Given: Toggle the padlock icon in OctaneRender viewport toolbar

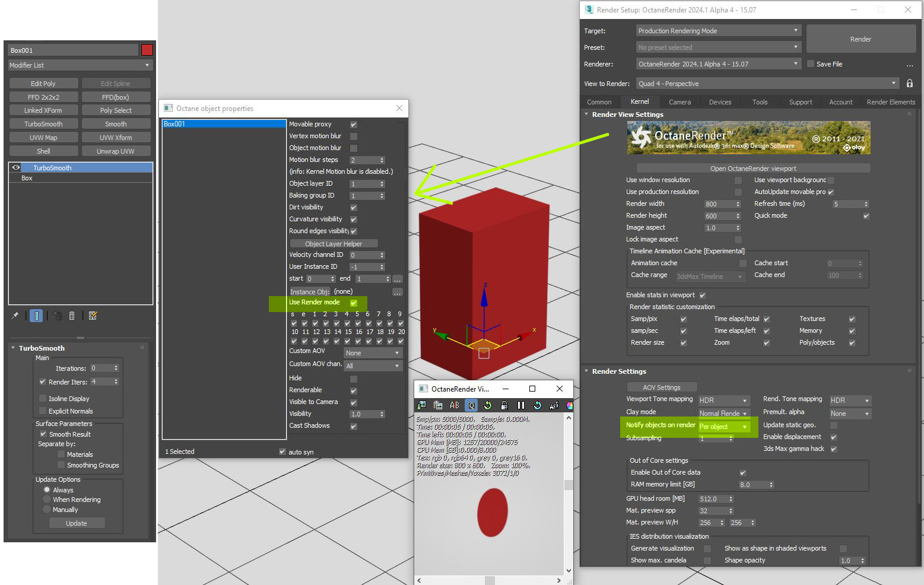Looking at the screenshot, I should pos(504,405).
